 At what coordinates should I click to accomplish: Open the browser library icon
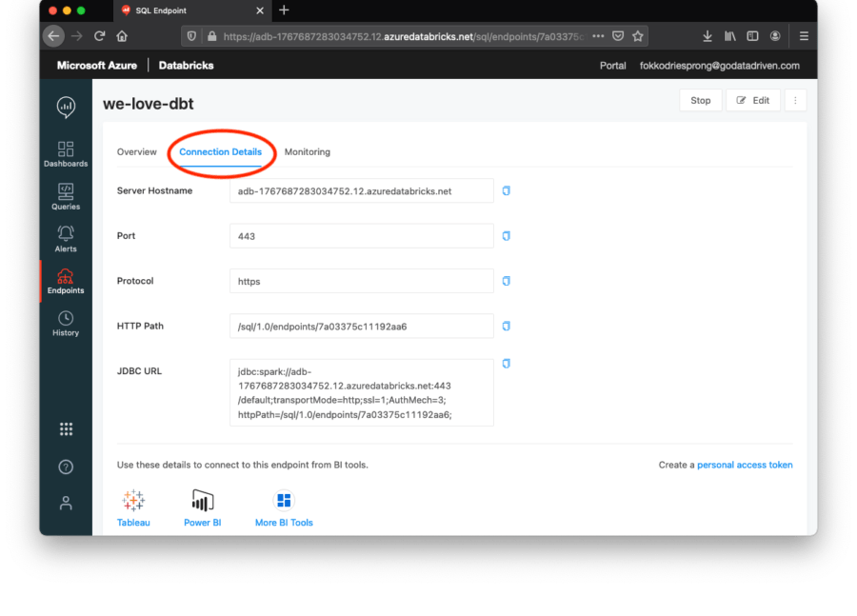pos(730,36)
